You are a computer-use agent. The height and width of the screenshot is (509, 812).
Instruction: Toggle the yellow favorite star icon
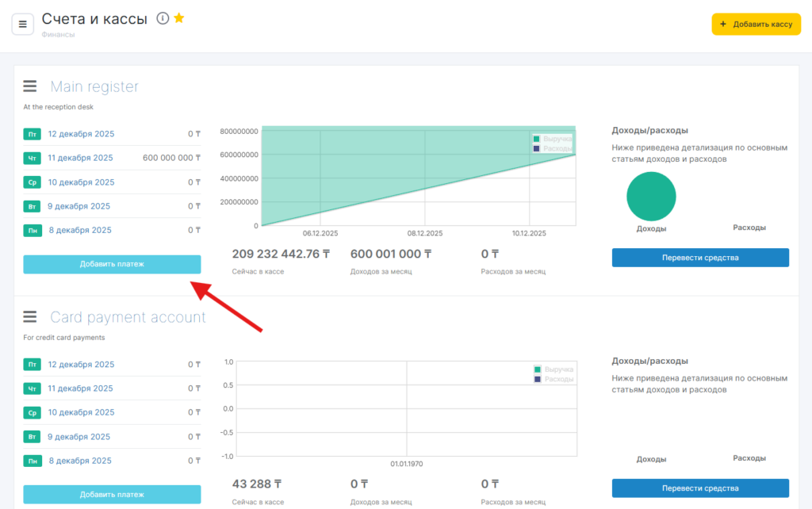pyautogui.click(x=179, y=18)
